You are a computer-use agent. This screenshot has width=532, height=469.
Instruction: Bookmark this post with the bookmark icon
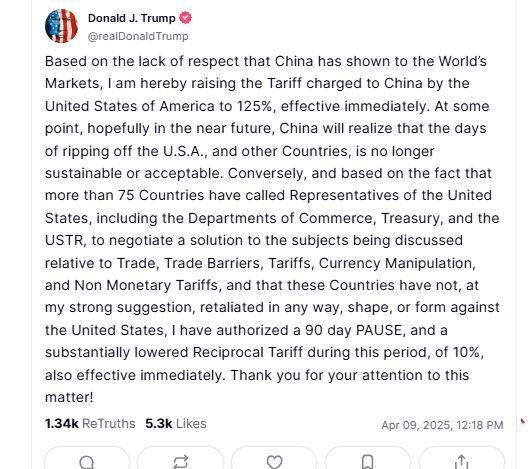click(x=368, y=462)
